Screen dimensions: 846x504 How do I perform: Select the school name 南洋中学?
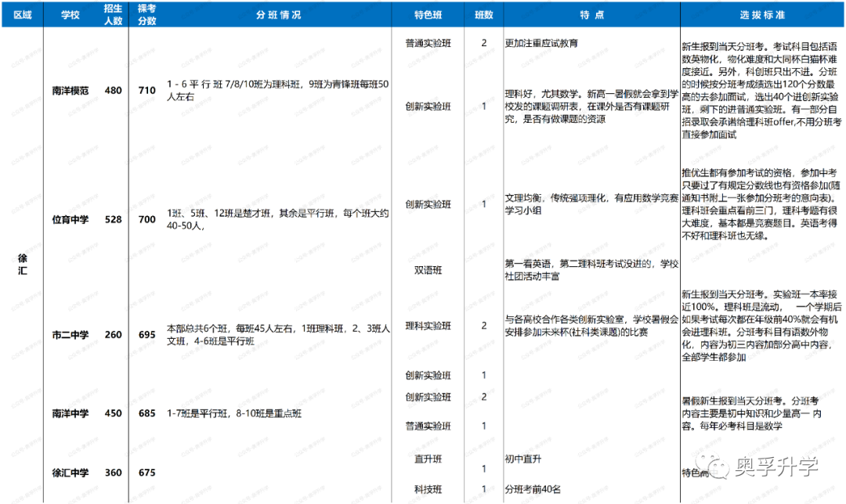pyautogui.click(x=70, y=413)
